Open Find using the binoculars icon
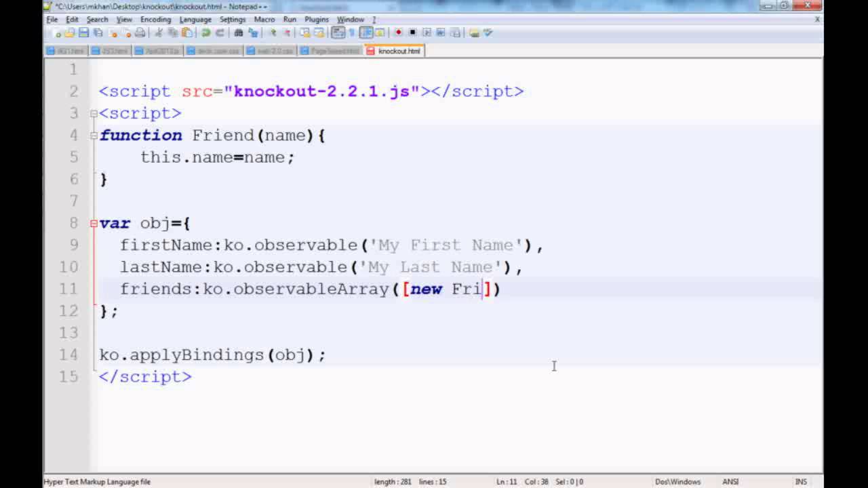The image size is (868, 488). pos(238,33)
